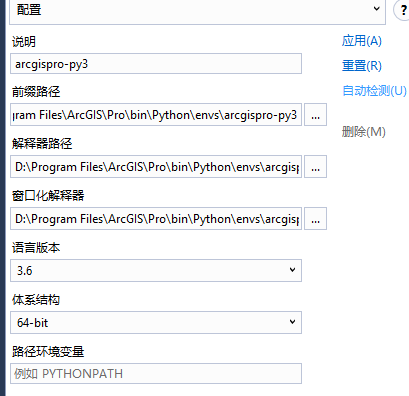This screenshot has width=409, height=396.
Task: Click into the 前缀路径 text field
Action: click(156, 115)
